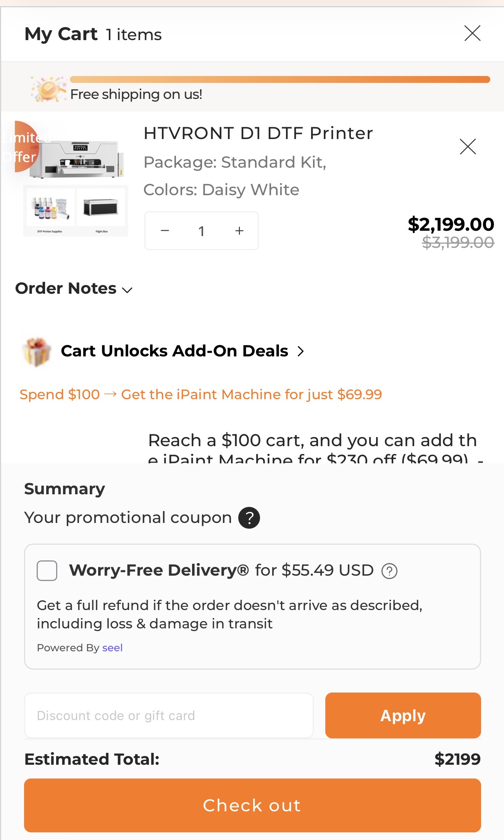The height and width of the screenshot is (840, 504).
Task: Click the free shipping celebration badge icon
Action: point(48,89)
